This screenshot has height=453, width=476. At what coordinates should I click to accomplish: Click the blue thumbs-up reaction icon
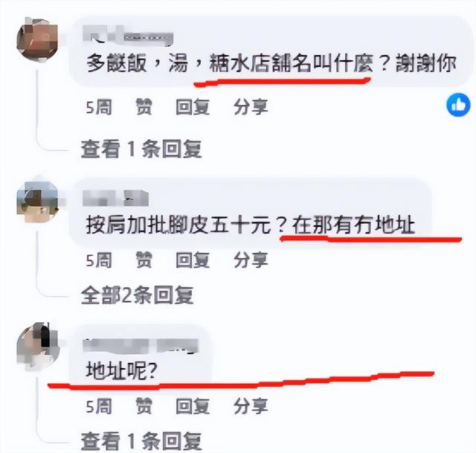tap(458, 105)
